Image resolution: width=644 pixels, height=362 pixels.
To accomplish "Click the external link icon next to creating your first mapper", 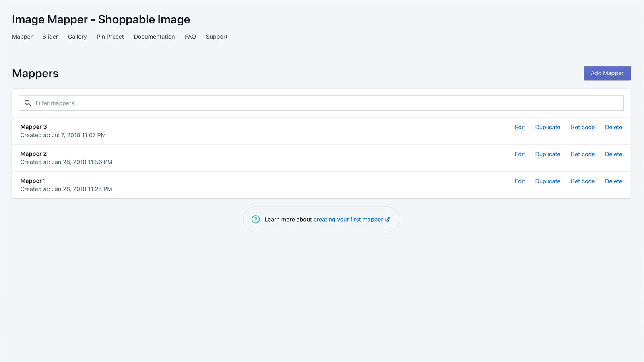I will [387, 219].
